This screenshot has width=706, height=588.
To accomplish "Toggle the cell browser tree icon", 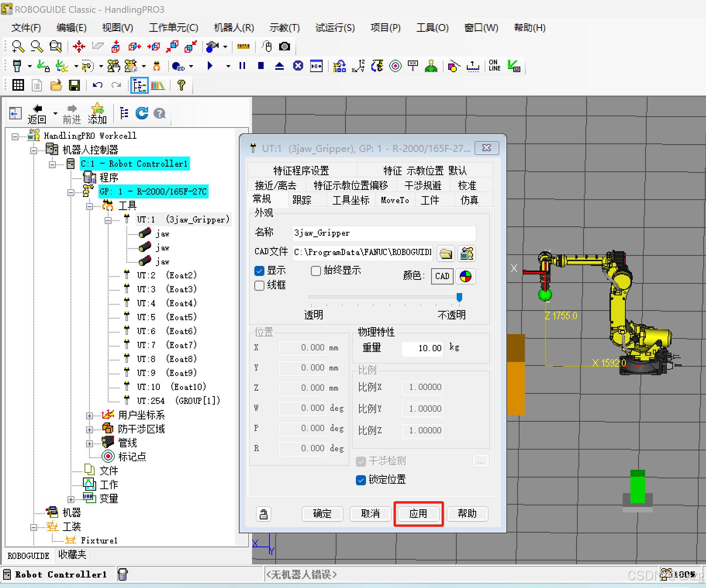I will (139, 85).
